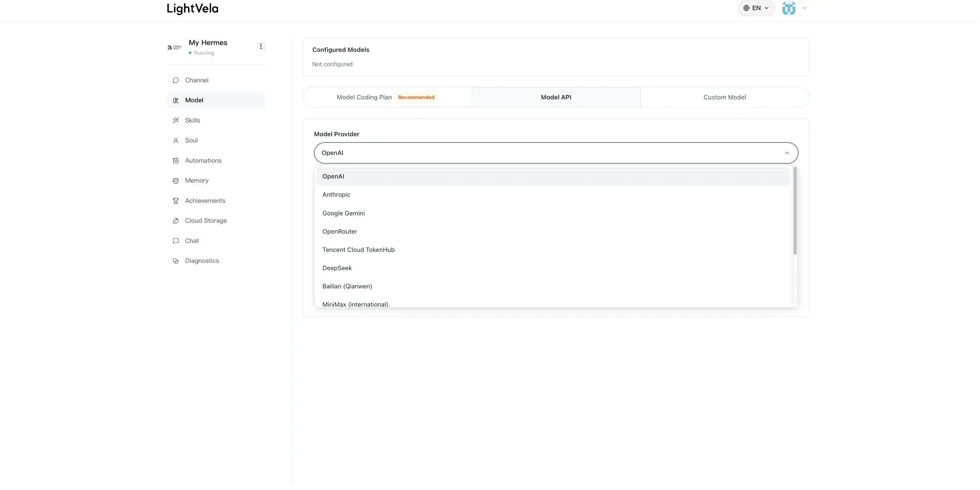Collapse the Model Provider dropdown chevron
Viewport: 980px width, 490px height.
(x=787, y=153)
